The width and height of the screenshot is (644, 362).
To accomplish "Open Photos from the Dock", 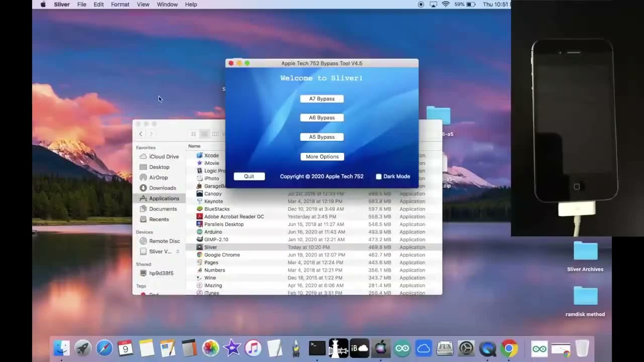I will point(210,348).
